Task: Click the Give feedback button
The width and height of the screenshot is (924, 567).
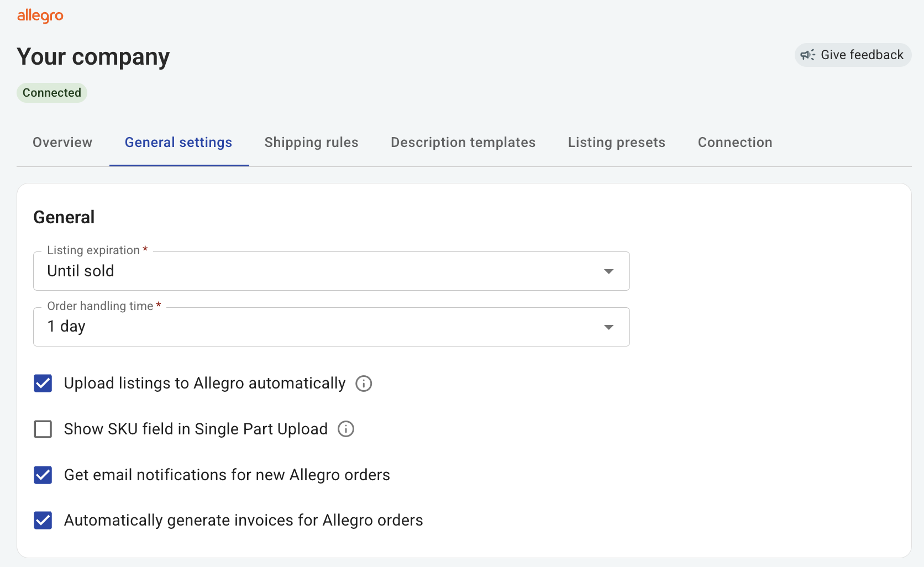Action: (x=853, y=55)
